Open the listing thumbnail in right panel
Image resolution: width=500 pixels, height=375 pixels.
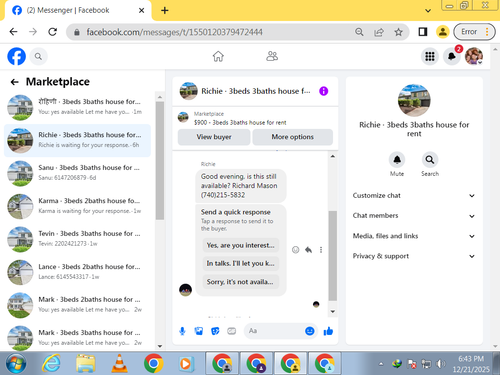[414, 100]
